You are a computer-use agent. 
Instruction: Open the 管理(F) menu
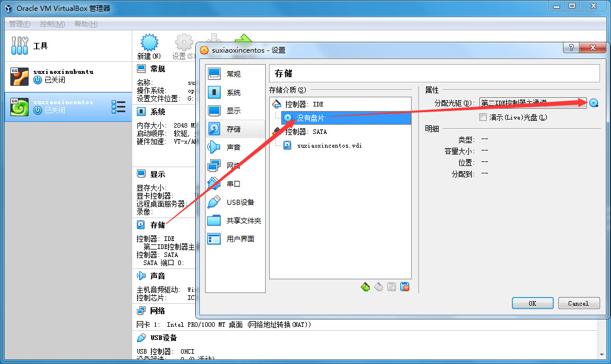(19, 23)
